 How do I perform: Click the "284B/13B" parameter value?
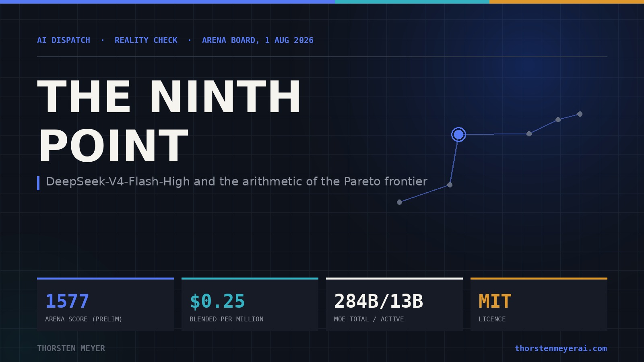tap(379, 301)
